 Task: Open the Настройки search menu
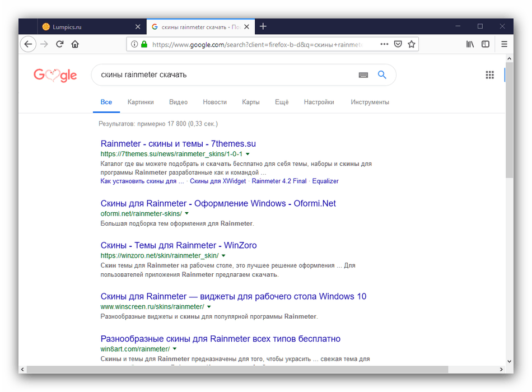tap(319, 102)
